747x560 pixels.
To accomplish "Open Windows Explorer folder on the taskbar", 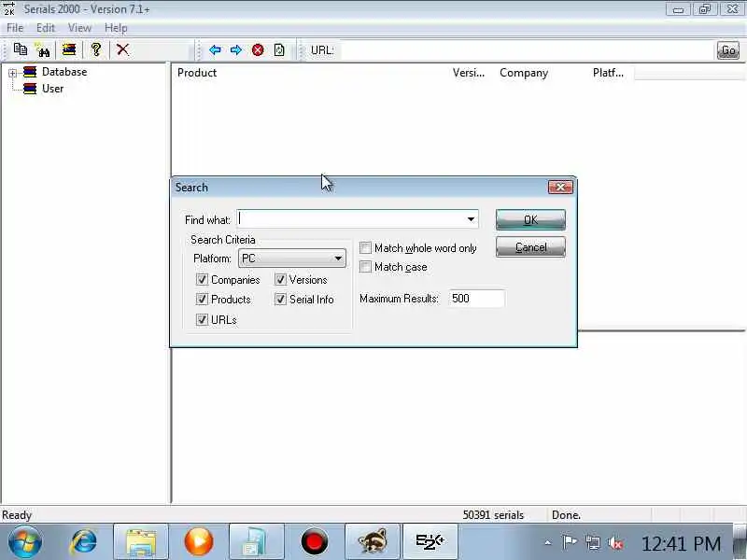I will [141, 542].
